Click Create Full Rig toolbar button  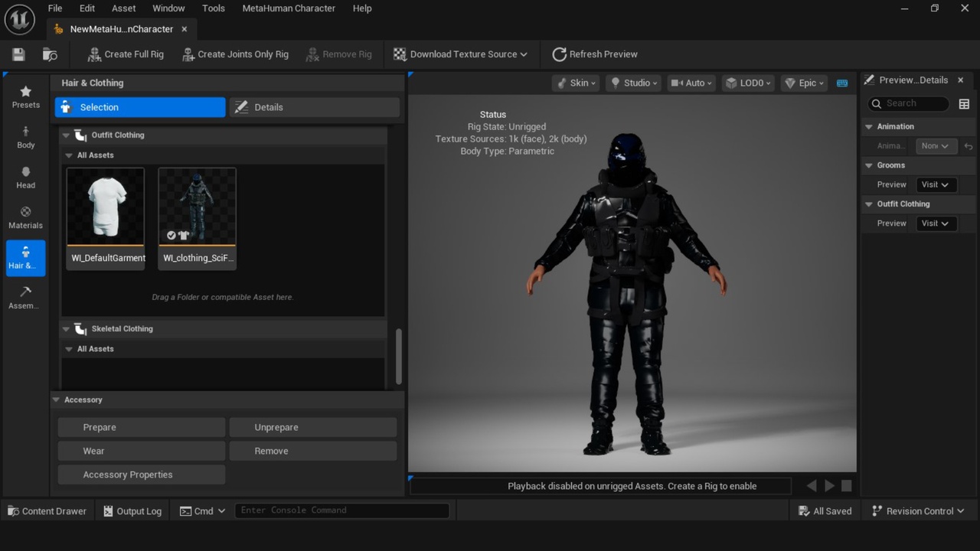pos(126,54)
